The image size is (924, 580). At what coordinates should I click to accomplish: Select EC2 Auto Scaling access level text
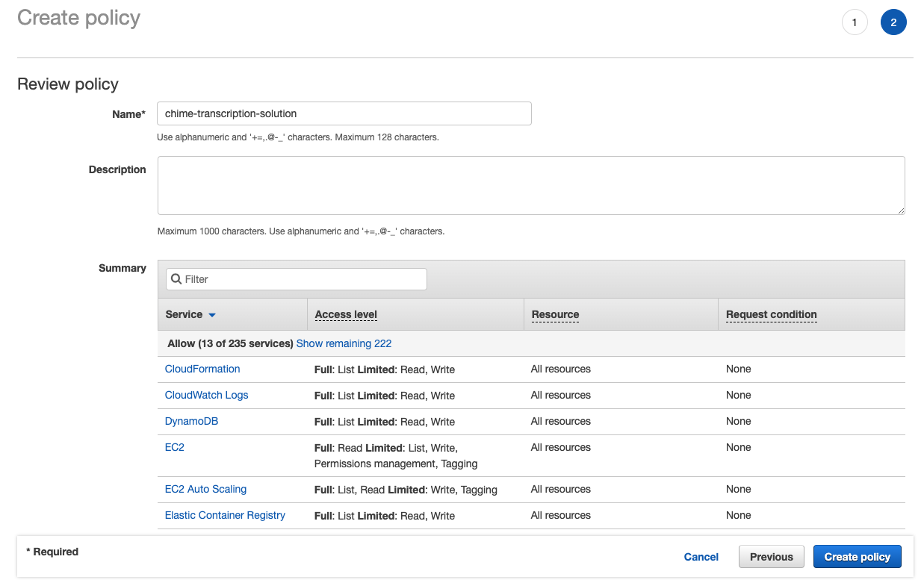point(406,490)
